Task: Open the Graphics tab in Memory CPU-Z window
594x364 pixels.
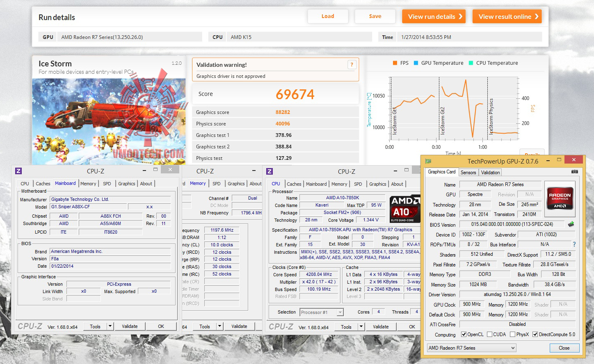Action: pos(236,184)
